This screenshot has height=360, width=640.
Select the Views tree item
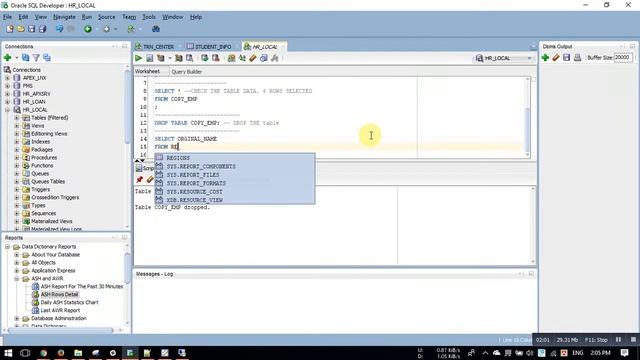(x=38, y=126)
